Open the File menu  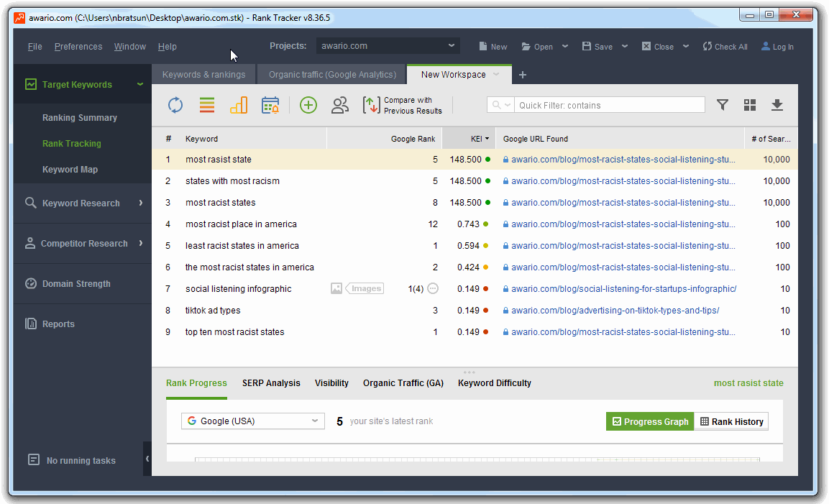click(35, 47)
